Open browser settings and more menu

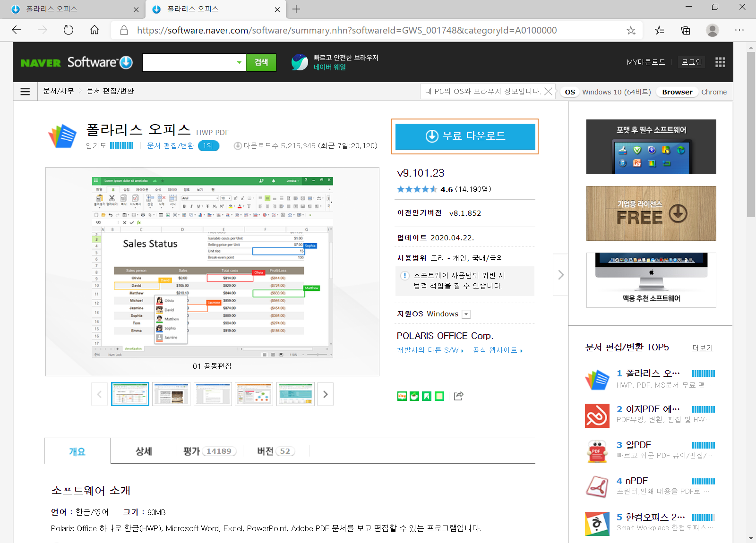[739, 30]
